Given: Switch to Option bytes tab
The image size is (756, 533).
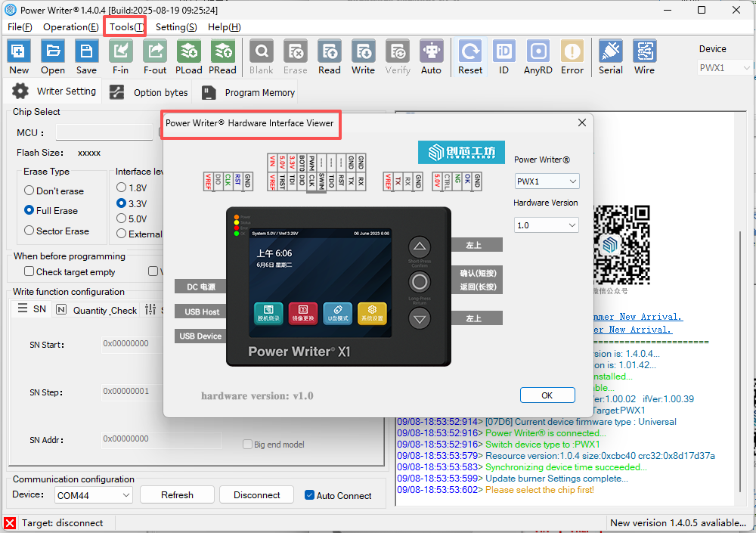Looking at the screenshot, I should point(148,92).
